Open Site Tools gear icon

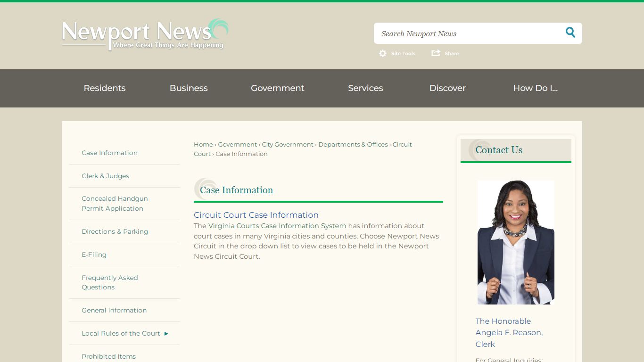click(383, 53)
